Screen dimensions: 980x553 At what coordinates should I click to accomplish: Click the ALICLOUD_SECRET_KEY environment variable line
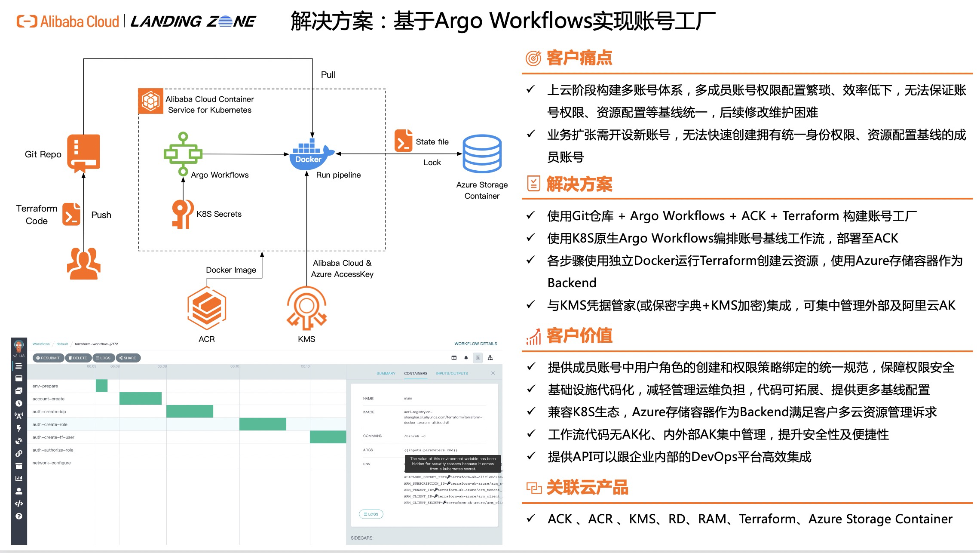(x=453, y=477)
